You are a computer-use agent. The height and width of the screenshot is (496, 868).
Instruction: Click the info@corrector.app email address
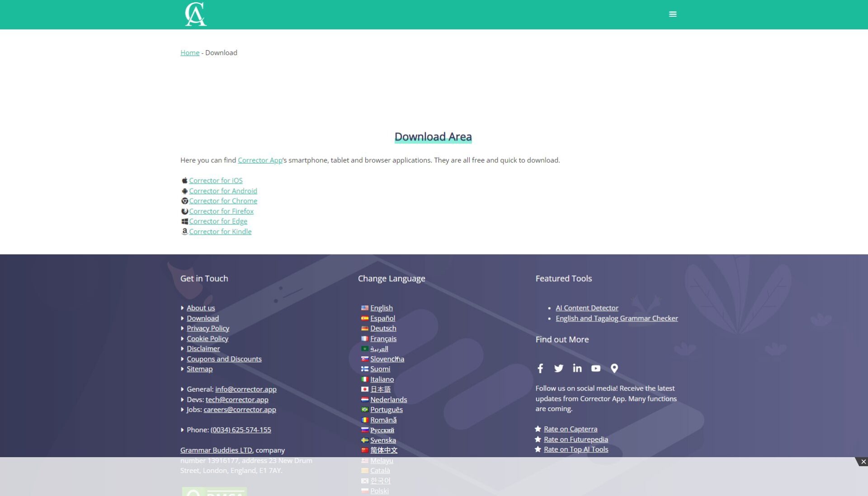pos(245,389)
